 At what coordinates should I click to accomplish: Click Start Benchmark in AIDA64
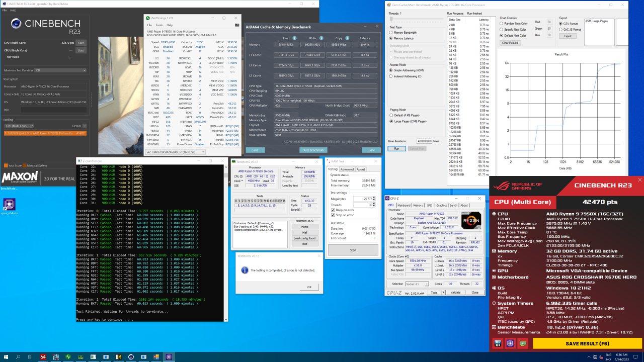coord(313,150)
